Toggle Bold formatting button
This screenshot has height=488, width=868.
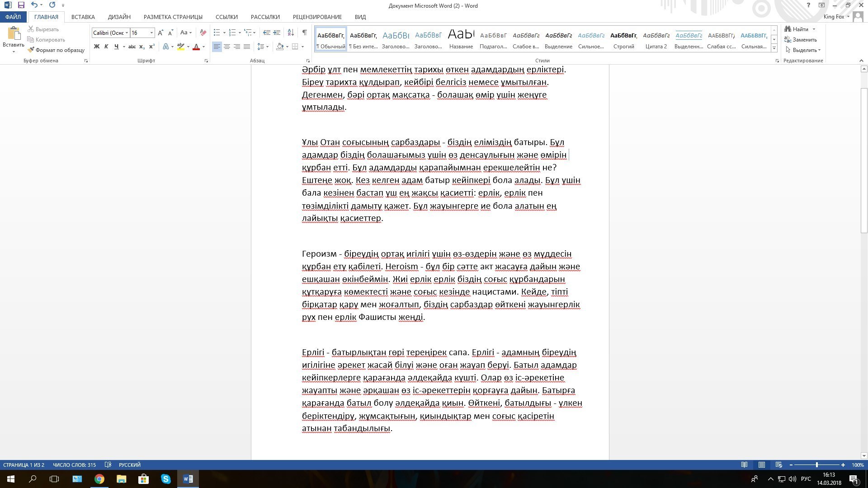click(96, 47)
